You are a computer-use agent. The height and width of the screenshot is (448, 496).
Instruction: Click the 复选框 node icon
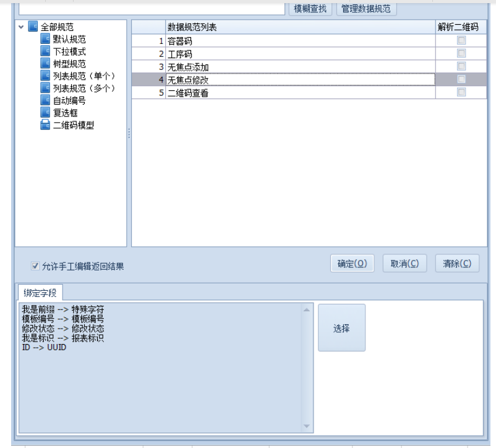click(x=45, y=113)
